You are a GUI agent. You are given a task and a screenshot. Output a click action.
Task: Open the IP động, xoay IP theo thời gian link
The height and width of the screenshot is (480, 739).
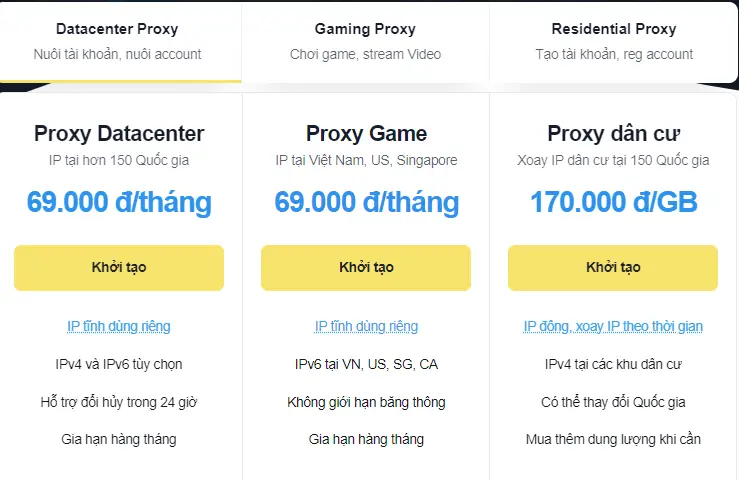[x=613, y=326]
